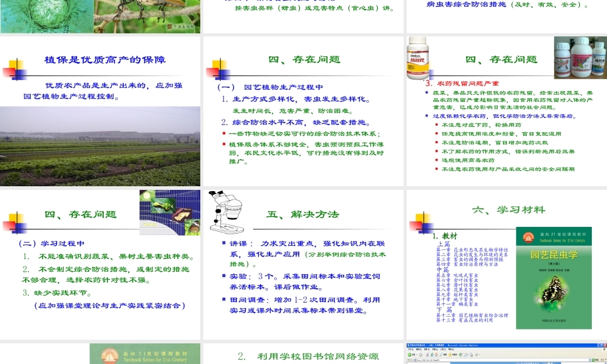This screenshot has height=364, width=607.
Task: Expand the Back button dropdown arrow
Action: (416, 355)
